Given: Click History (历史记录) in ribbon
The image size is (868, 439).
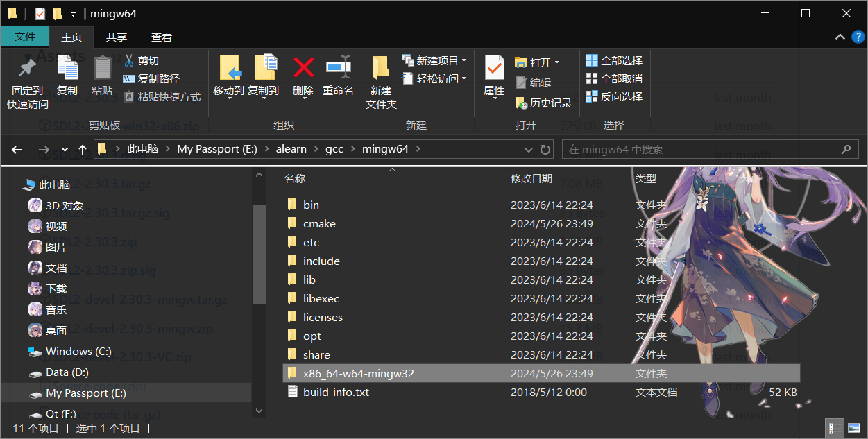Looking at the screenshot, I should [544, 103].
